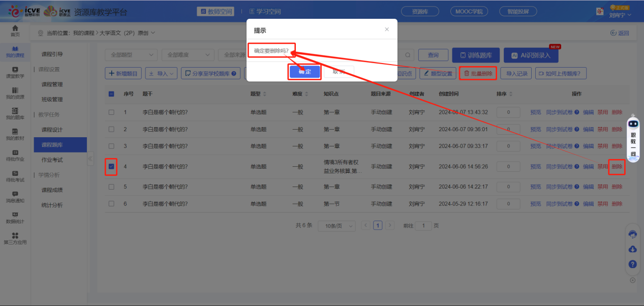Click 取消 to cancel the dialog
644x306 pixels.
click(339, 72)
